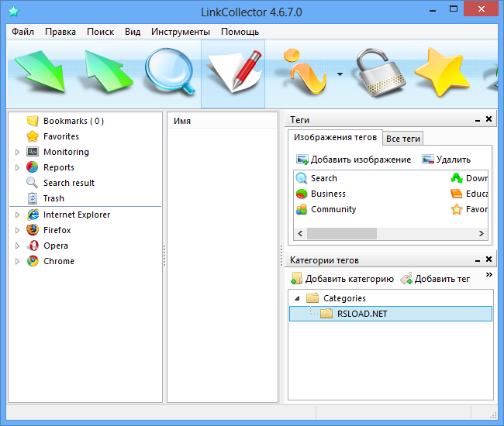Open the Инструменты menu

coord(181,32)
